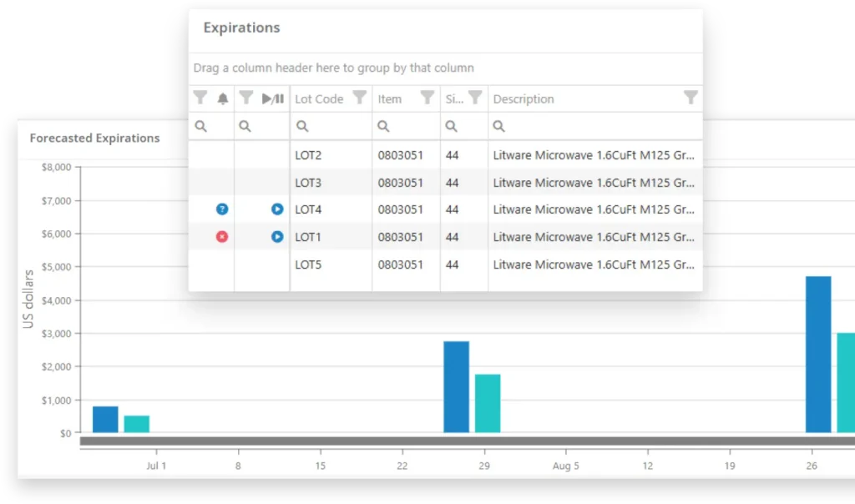Click item 0803051 in the LOT2 row
855x504 pixels.
400,155
